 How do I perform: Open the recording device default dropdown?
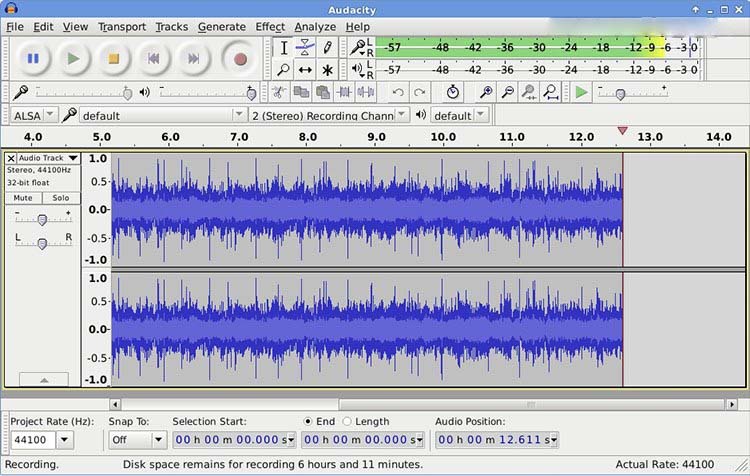[163, 115]
